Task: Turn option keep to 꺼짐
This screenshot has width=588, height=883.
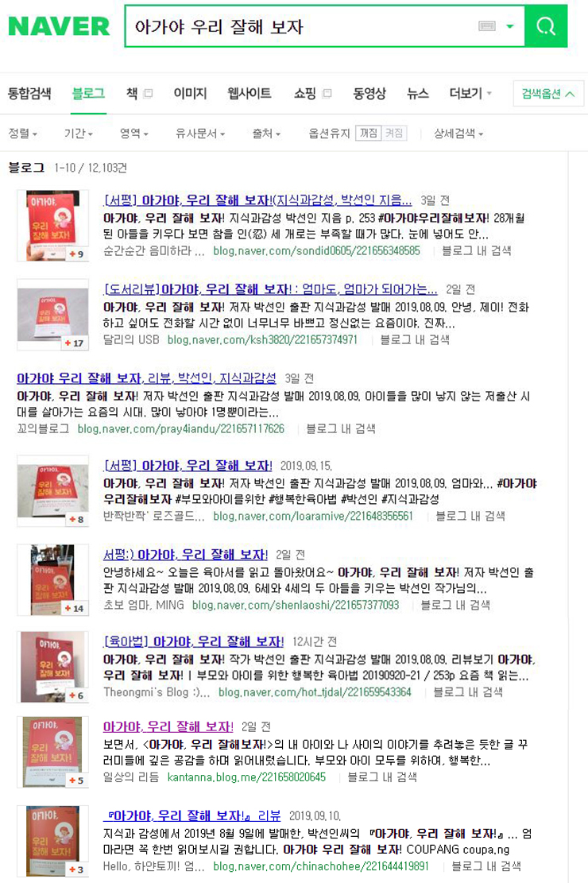Action: click(369, 134)
